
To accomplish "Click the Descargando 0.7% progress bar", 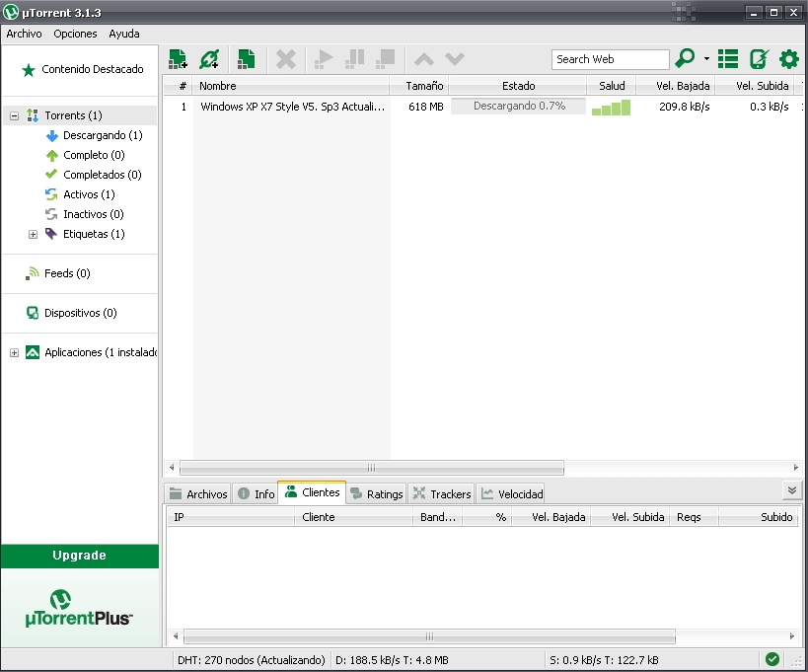I will (518, 107).
